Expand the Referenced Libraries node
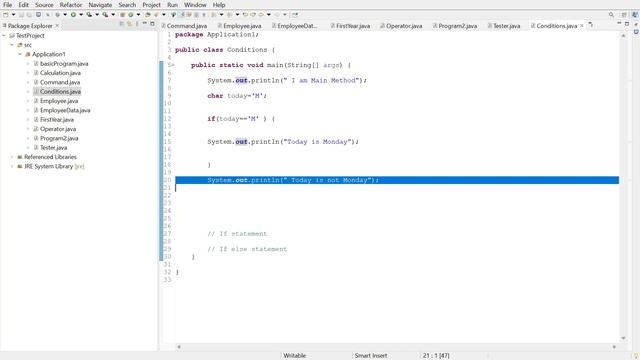Viewport: 640px width, 360px height. tap(12, 157)
